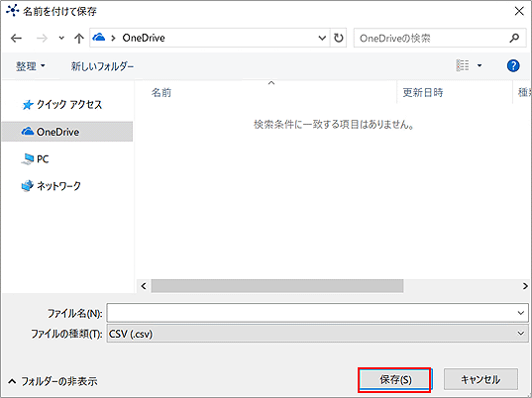Click the 保存(S) Save button
This screenshot has height=398, width=532.
click(394, 379)
